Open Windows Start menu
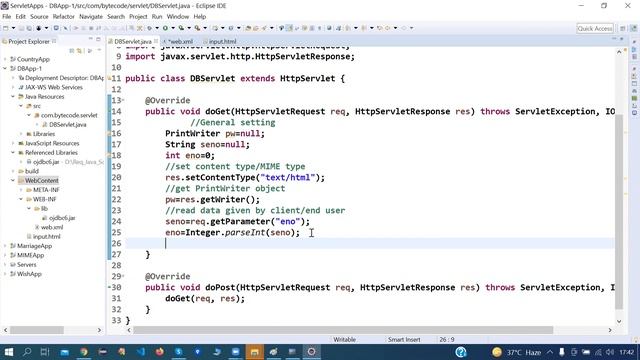This screenshot has width=640, height=360. pos(9,352)
